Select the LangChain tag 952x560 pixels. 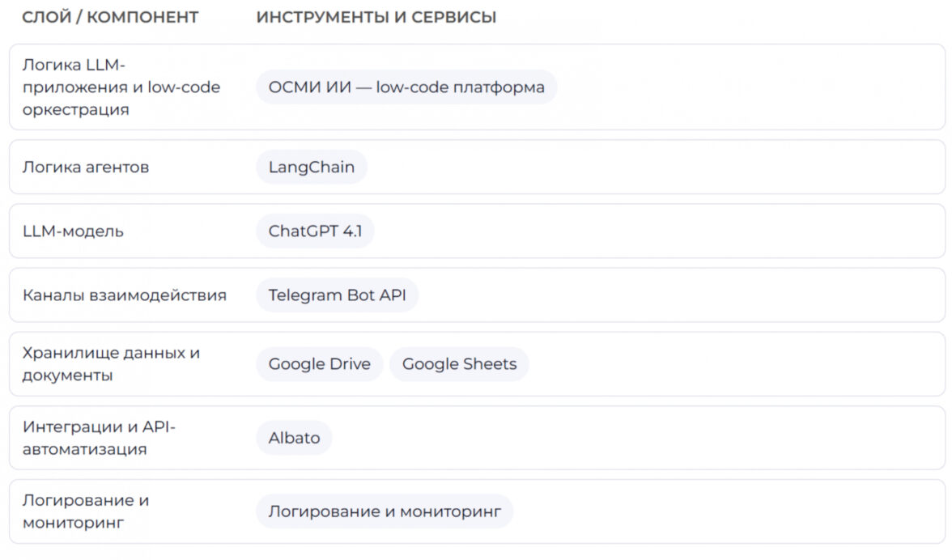pos(312,168)
